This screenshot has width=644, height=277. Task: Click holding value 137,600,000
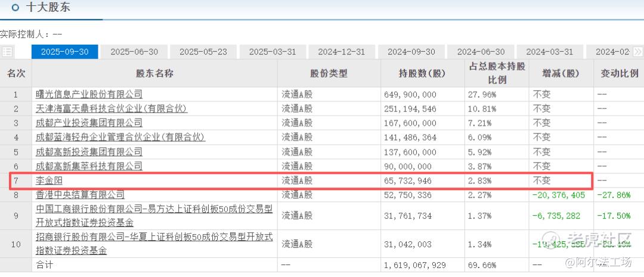(410, 152)
